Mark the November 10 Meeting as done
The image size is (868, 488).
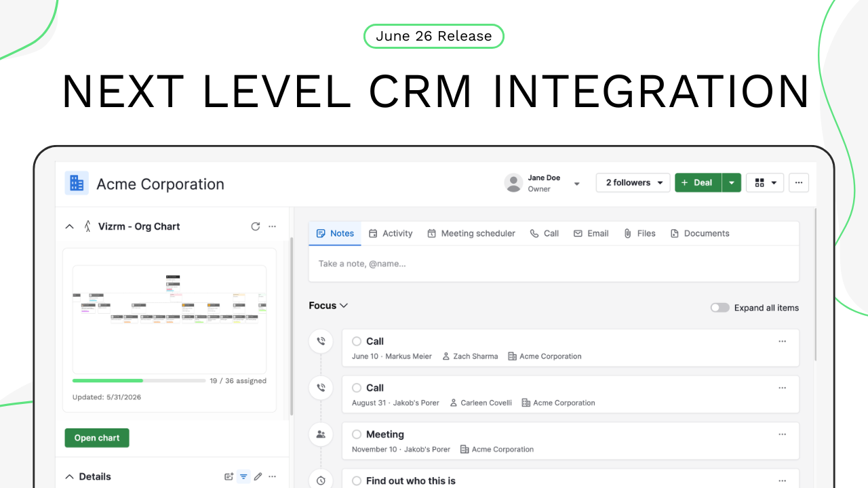[x=357, y=434]
